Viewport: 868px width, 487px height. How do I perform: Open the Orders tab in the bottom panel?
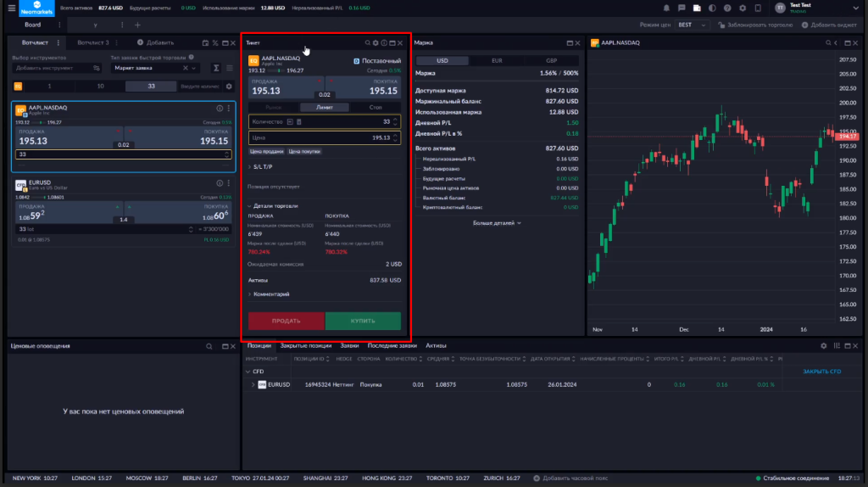point(349,345)
